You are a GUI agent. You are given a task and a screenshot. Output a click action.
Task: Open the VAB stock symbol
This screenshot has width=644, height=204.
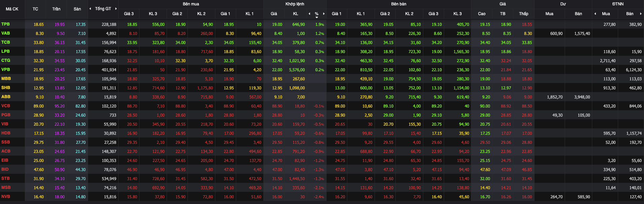(x=6, y=33)
